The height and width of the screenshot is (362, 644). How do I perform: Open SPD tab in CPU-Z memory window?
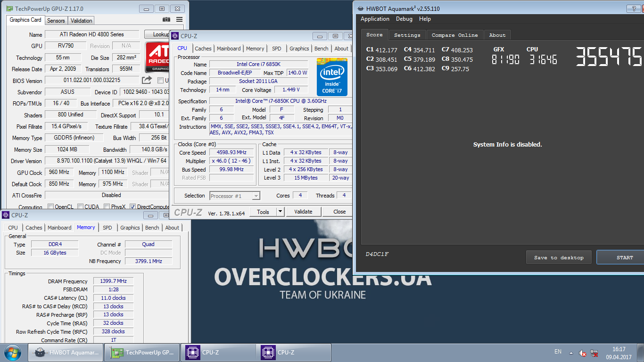point(107,228)
